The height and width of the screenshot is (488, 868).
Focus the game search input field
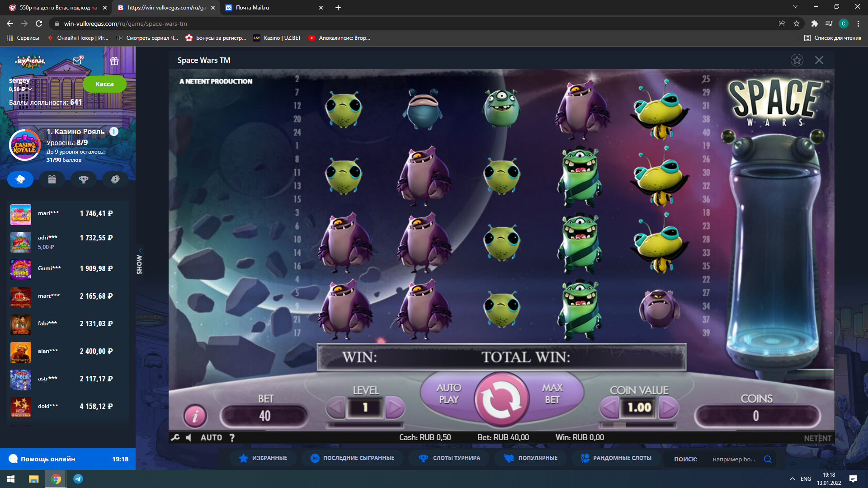click(734, 459)
